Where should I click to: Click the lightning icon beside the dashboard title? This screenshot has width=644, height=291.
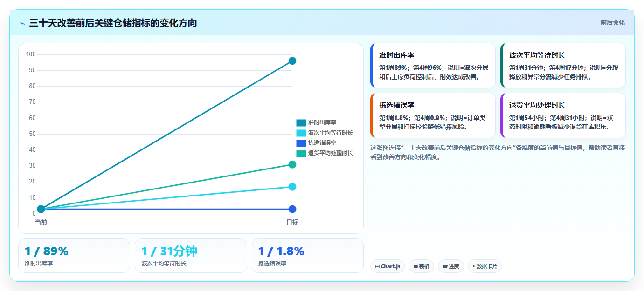tap(22, 23)
